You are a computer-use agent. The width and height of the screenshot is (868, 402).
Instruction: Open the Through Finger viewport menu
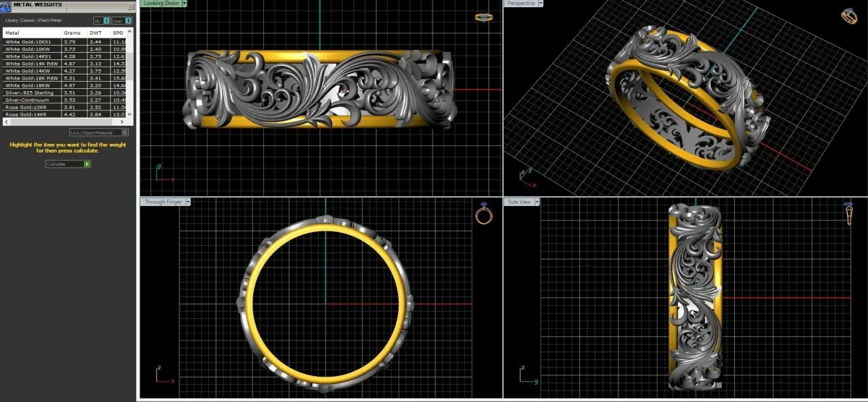click(x=188, y=202)
